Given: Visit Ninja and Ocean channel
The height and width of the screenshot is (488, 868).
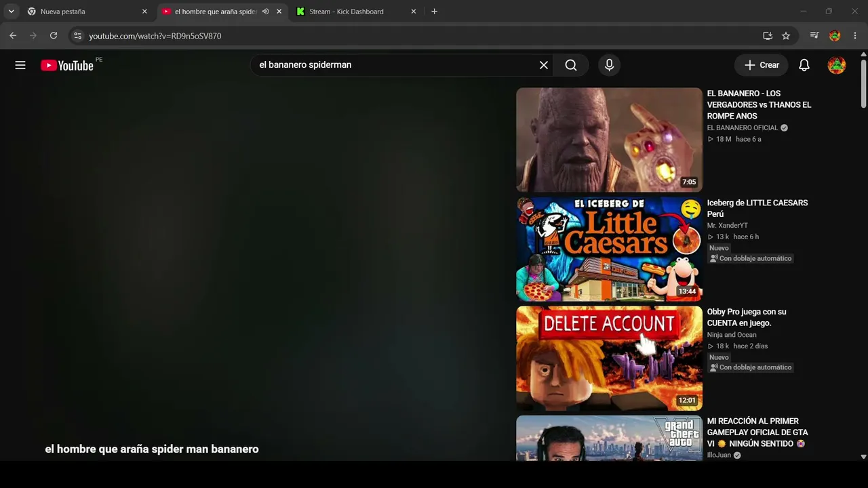Looking at the screenshot, I should tap(732, 335).
